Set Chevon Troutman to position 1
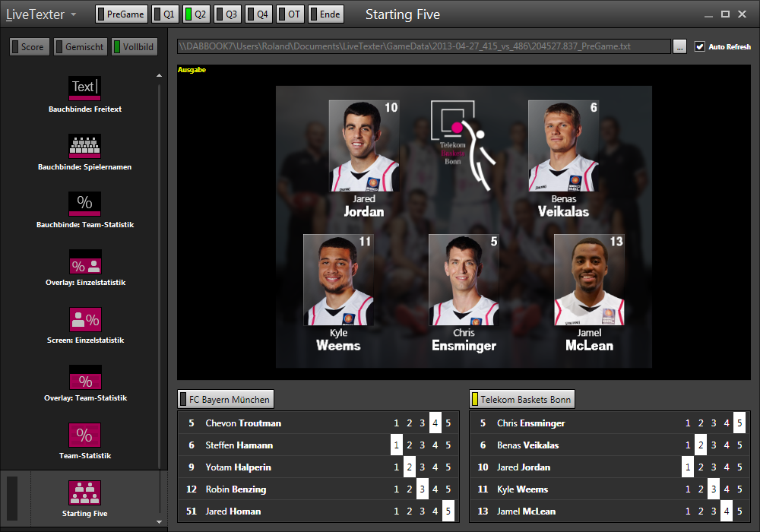 point(397,423)
